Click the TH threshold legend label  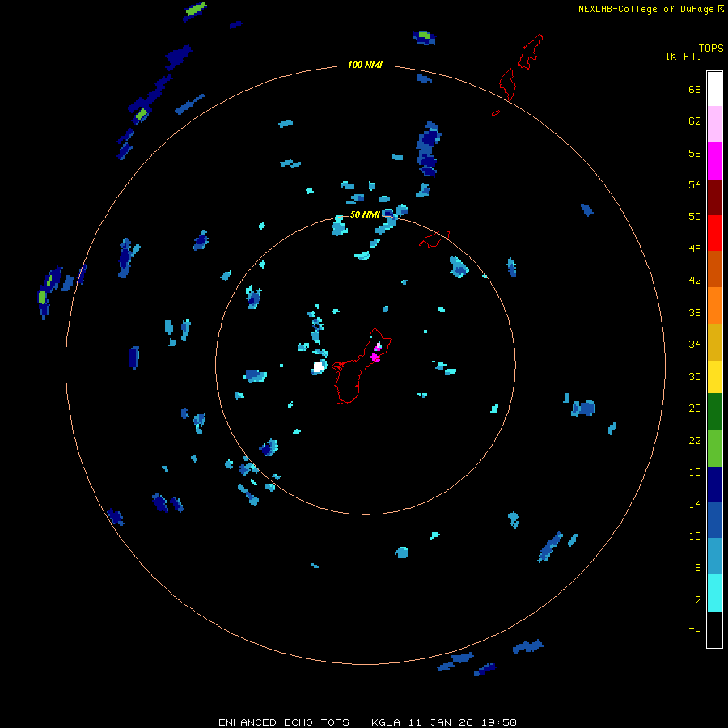coord(695,632)
